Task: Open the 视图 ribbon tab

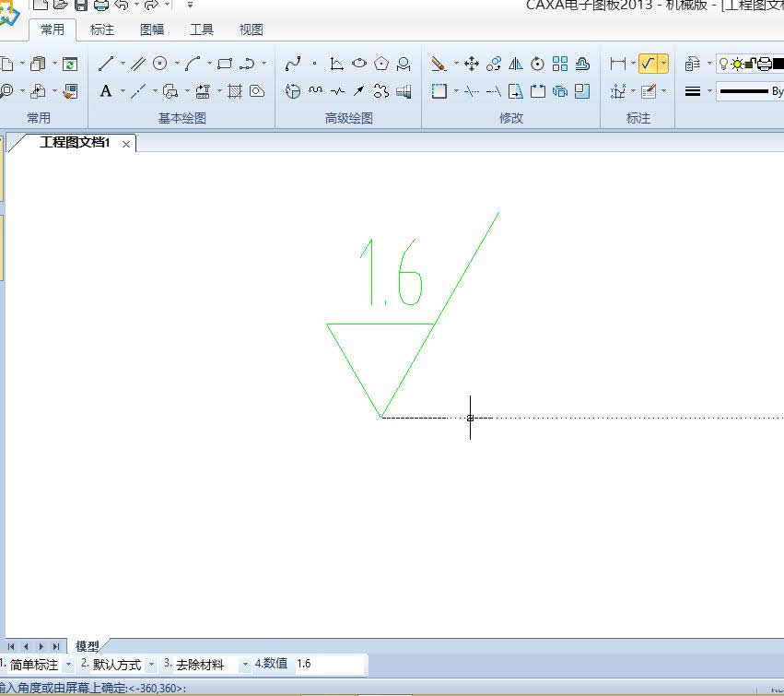Action: coord(252,29)
